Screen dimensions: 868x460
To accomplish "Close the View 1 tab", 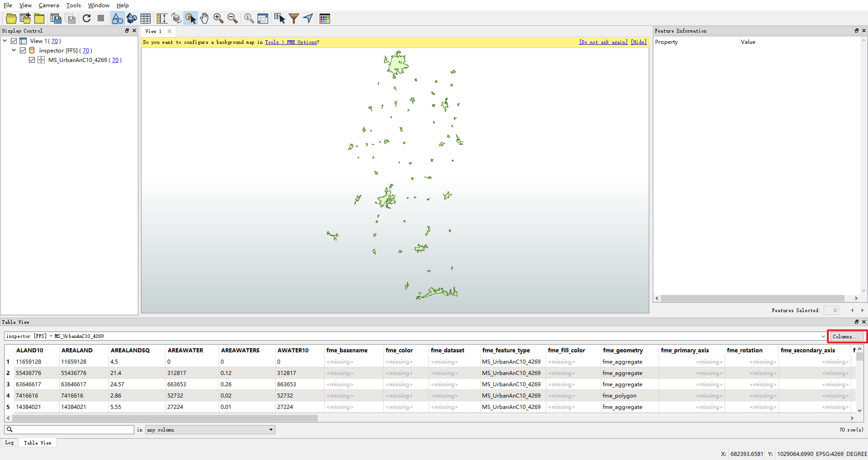I will click(x=170, y=31).
